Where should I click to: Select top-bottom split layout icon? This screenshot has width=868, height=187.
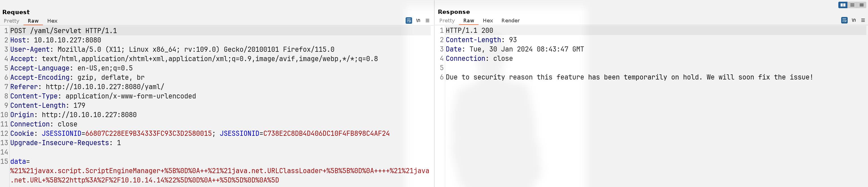point(852,5)
